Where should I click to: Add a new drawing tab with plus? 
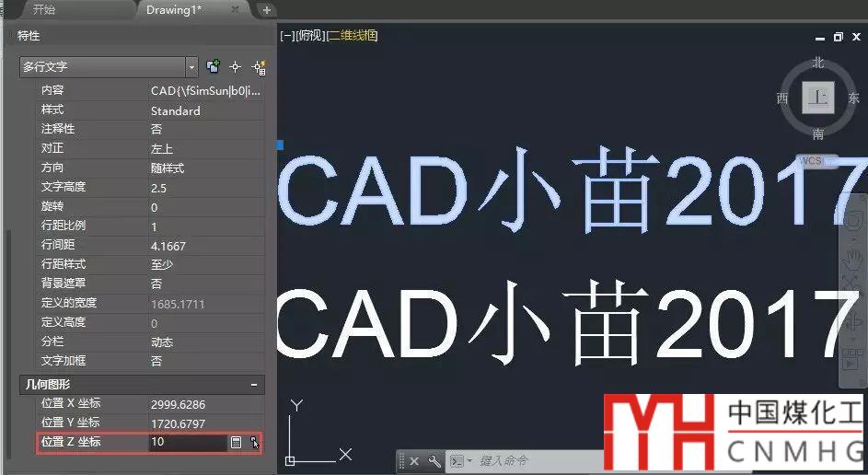[266, 10]
